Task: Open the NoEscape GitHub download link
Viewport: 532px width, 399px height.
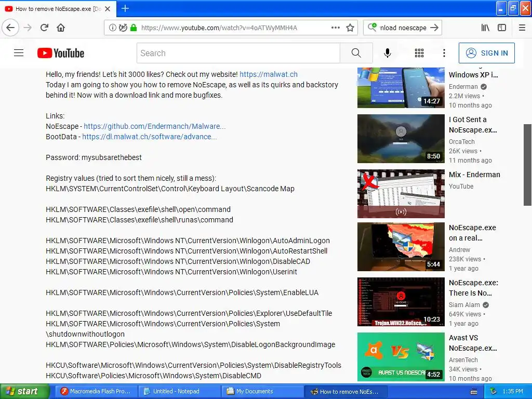Action: point(154,126)
